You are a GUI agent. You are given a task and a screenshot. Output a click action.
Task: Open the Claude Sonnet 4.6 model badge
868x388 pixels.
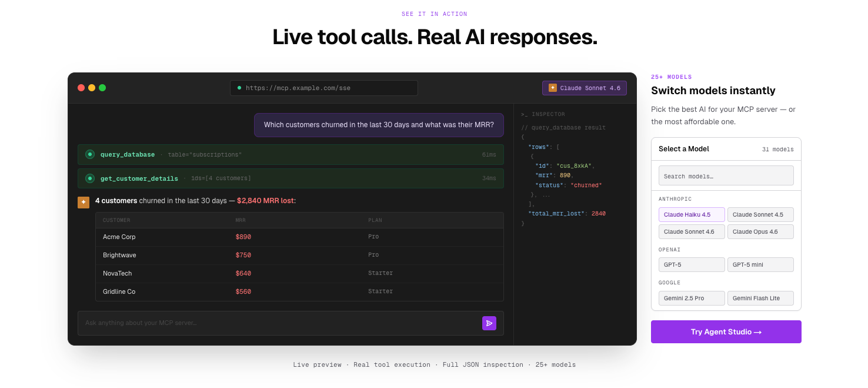(585, 88)
